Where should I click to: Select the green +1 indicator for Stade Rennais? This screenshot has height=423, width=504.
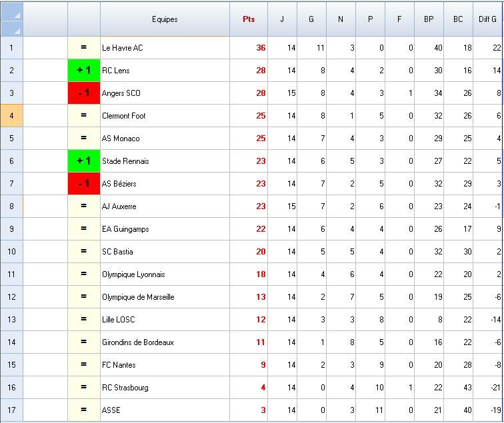pos(84,161)
